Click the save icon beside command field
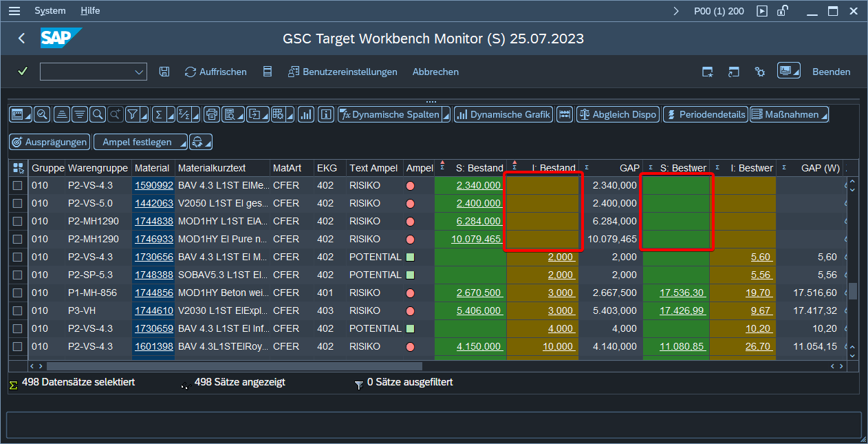The width and height of the screenshot is (868, 444). 164,72
